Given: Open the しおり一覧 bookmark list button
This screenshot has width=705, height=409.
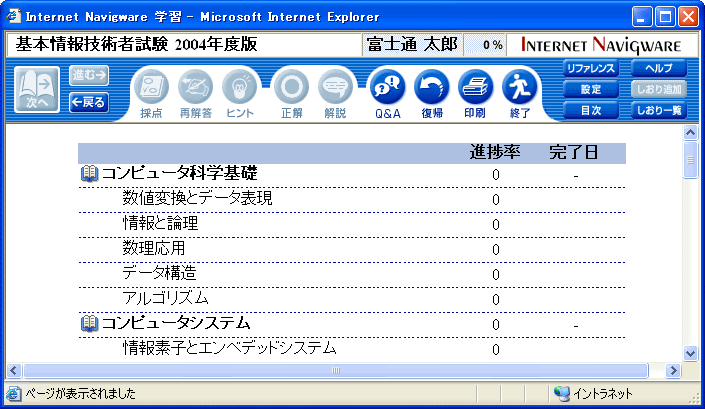Looking at the screenshot, I should pyautogui.click(x=659, y=110).
